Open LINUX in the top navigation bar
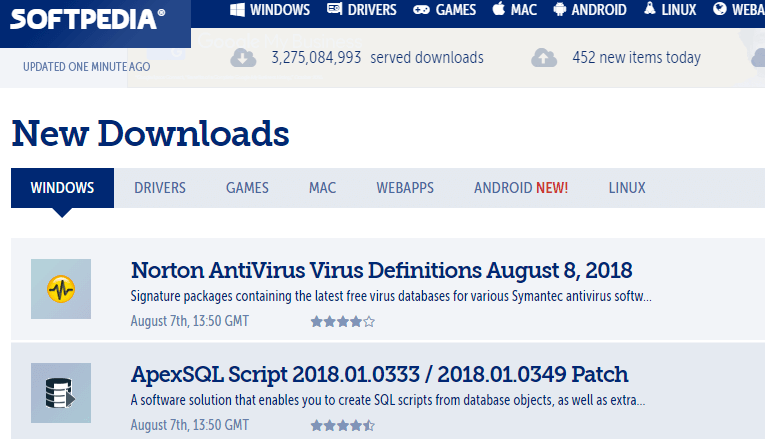This screenshot has height=439, width=765. click(x=679, y=10)
